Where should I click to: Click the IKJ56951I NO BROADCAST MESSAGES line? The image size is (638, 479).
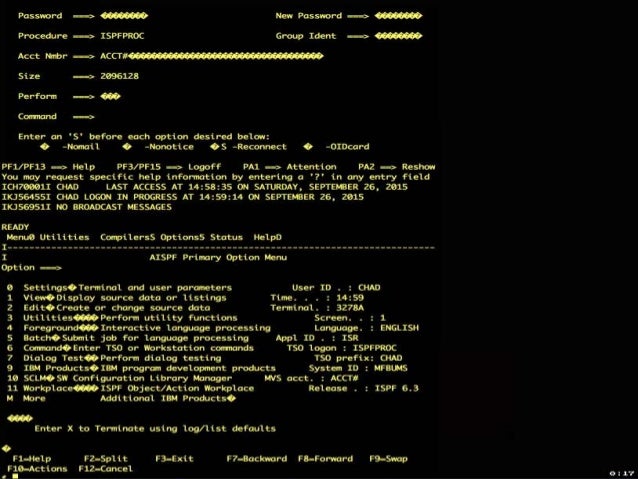[86, 207]
